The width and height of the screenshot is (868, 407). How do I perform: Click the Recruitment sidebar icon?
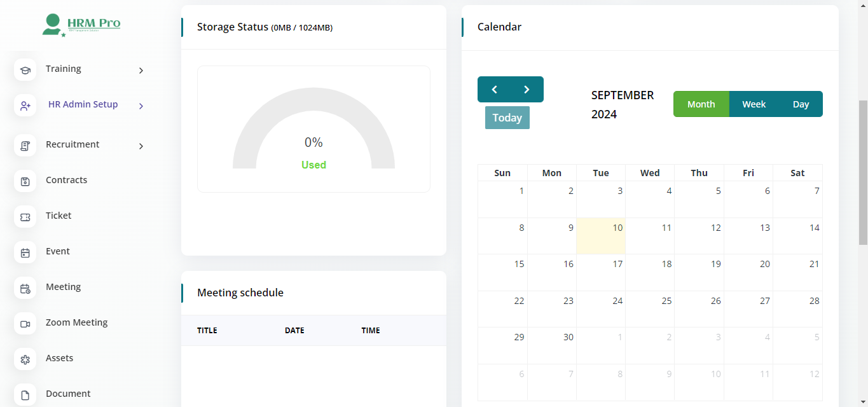coord(25,146)
